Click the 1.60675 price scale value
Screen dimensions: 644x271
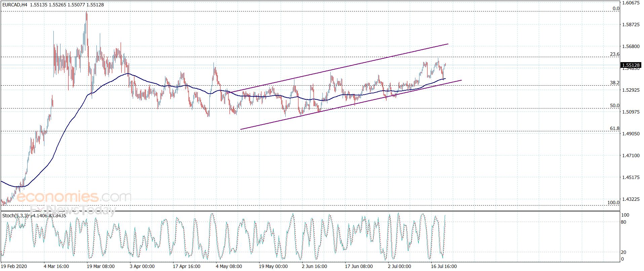(x=631, y=3)
